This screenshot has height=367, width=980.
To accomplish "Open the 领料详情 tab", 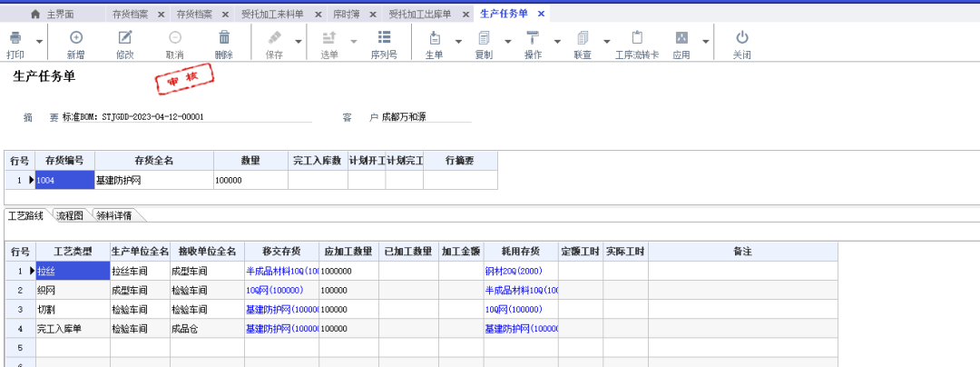I will pyautogui.click(x=113, y=216).
